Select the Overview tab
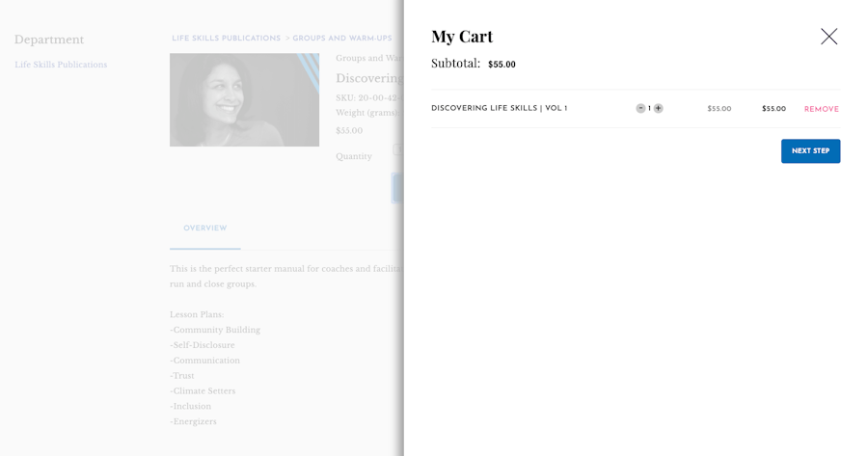 tap(204, 228)
